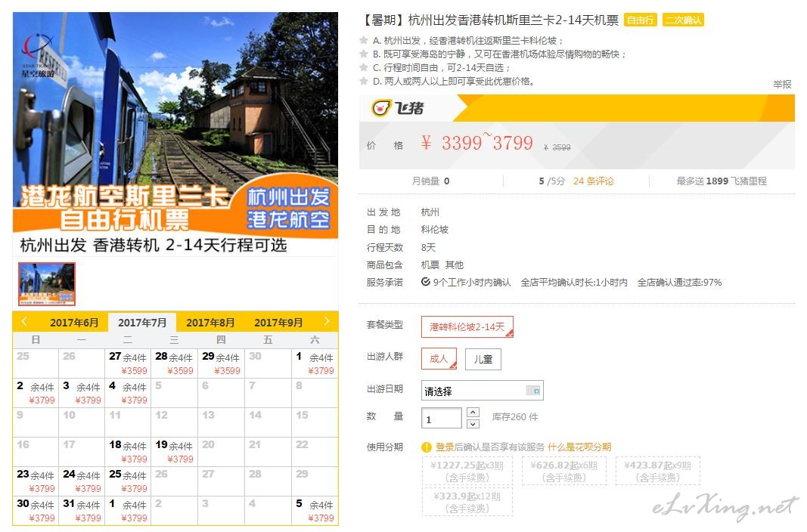Switch calendar to 2017年7月 tab
Viewport: 807px width, 532px height.
click(142, 322)
